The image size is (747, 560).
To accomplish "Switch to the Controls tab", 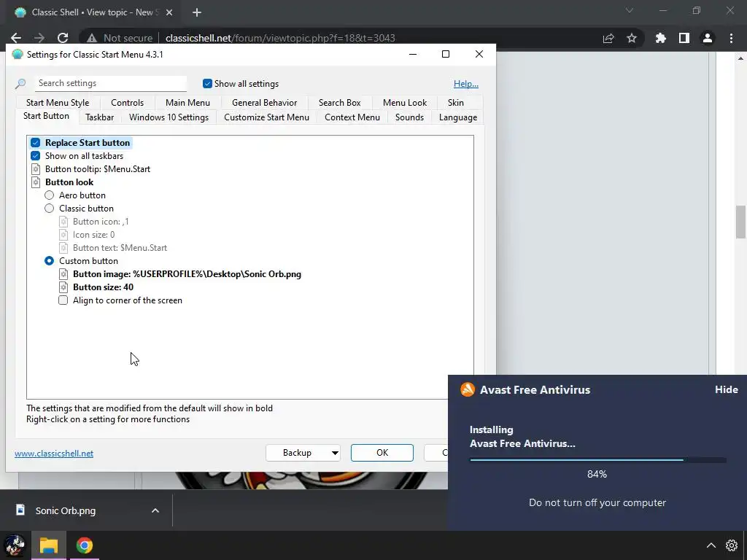I will (x=127, y=103).
